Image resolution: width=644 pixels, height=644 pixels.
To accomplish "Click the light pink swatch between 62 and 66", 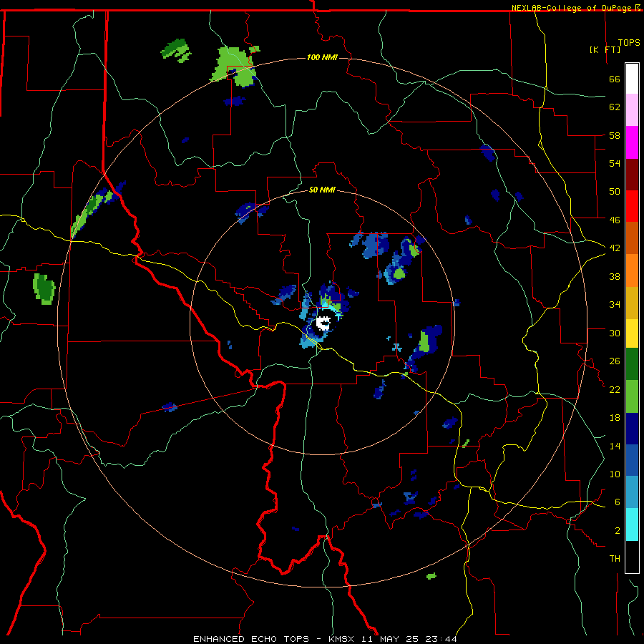I will (632, 109).
